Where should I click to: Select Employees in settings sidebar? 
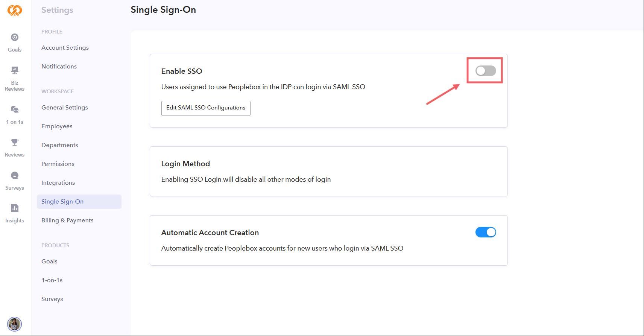click(x=57, y=126)
